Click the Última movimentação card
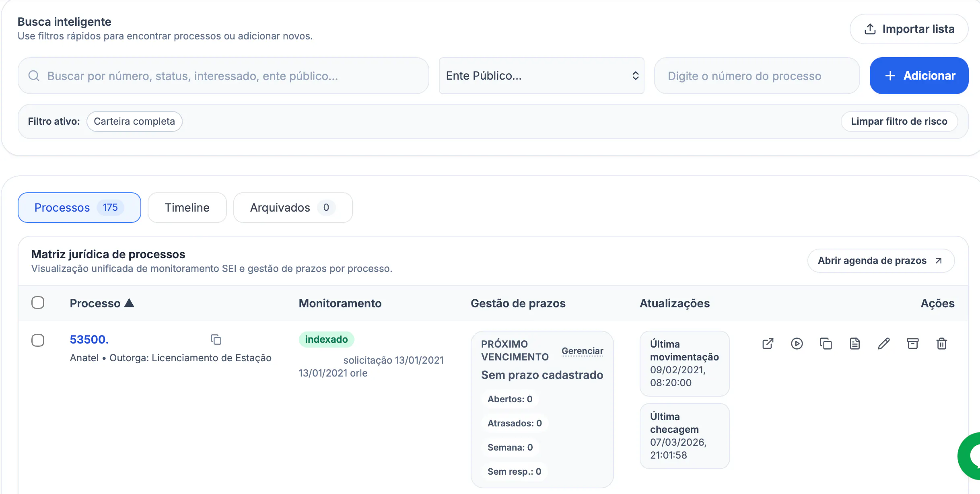The width and height of the screenshot is (980, 494). point(684,363)
